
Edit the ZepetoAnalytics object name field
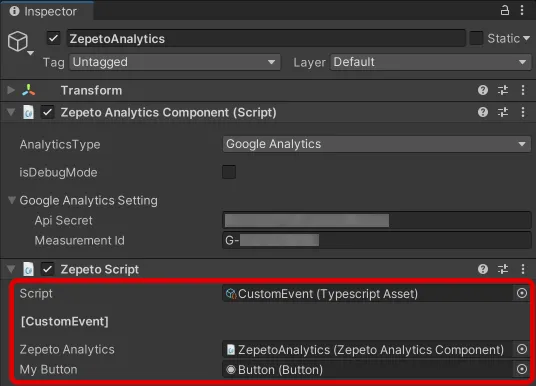(266, 38)
